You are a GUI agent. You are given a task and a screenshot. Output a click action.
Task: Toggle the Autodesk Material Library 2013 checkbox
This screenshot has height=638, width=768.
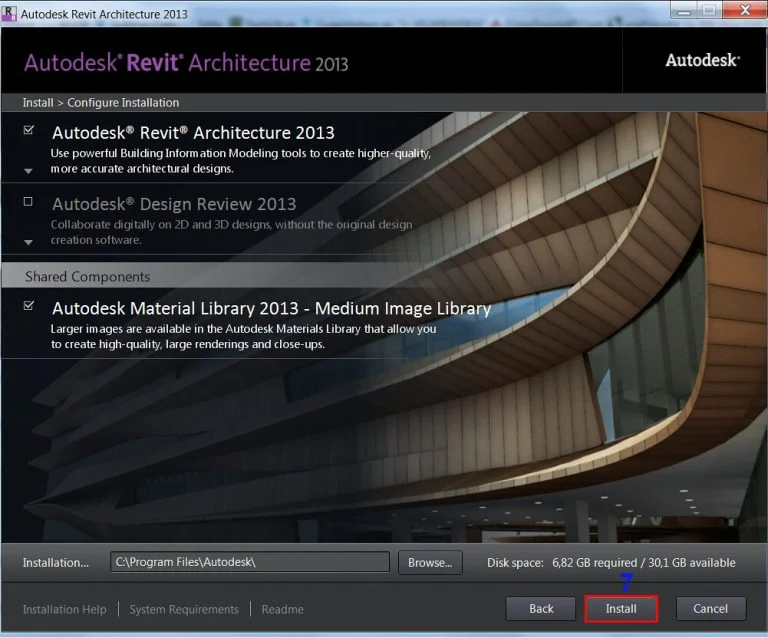(x=29, y=306)
